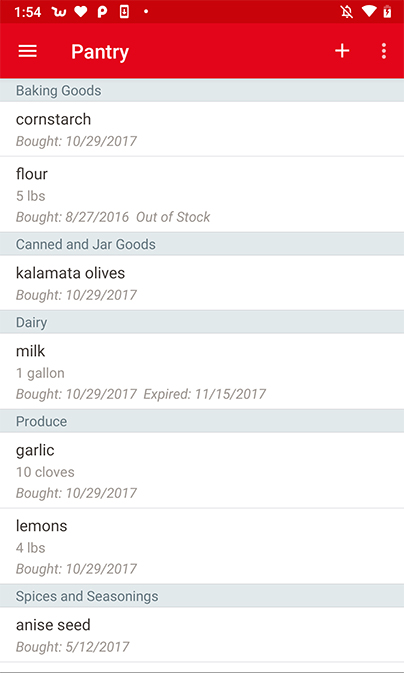Screen dimensions: 404x673
Task: Open the cornstarch pantry item
Action: 202,129
